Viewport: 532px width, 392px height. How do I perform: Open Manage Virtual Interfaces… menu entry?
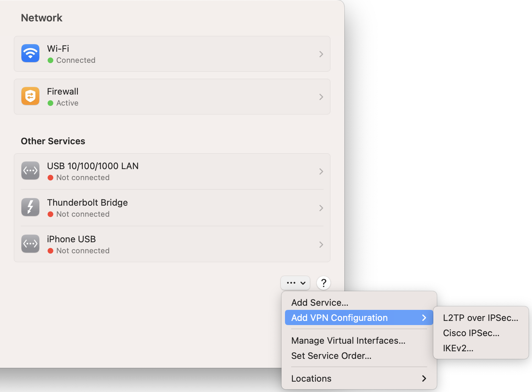tap(359, 341)
